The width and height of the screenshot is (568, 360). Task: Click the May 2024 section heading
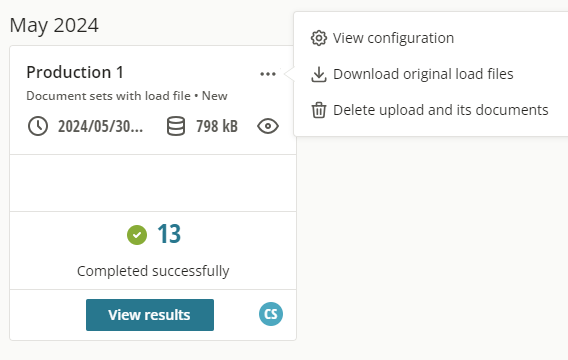54,25
